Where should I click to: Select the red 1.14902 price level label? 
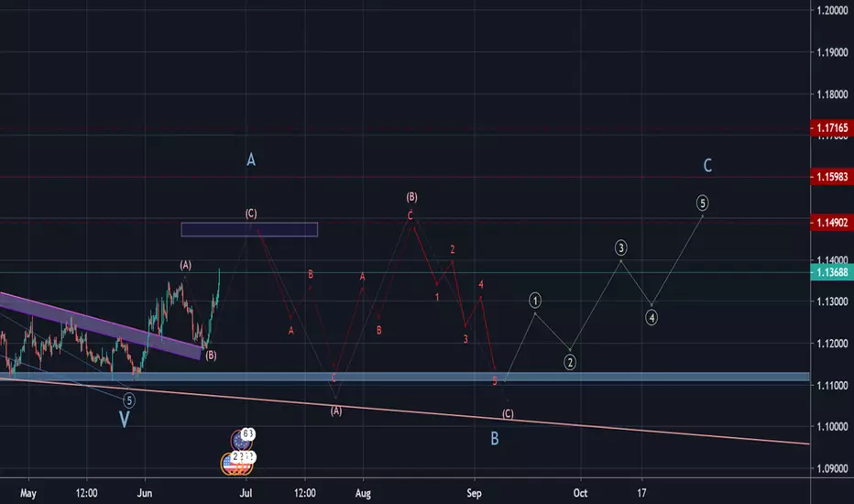click(x=832, y=223)
